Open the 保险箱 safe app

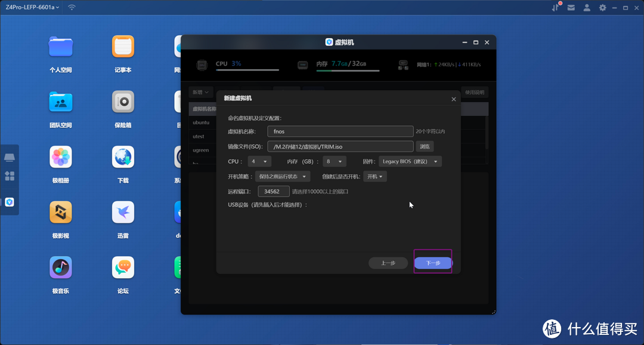(123, 102)
